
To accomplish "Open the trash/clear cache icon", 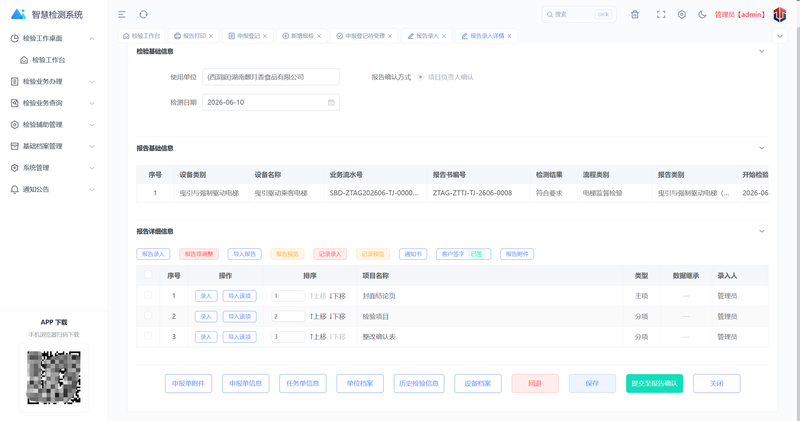I will tap(635, 15).
